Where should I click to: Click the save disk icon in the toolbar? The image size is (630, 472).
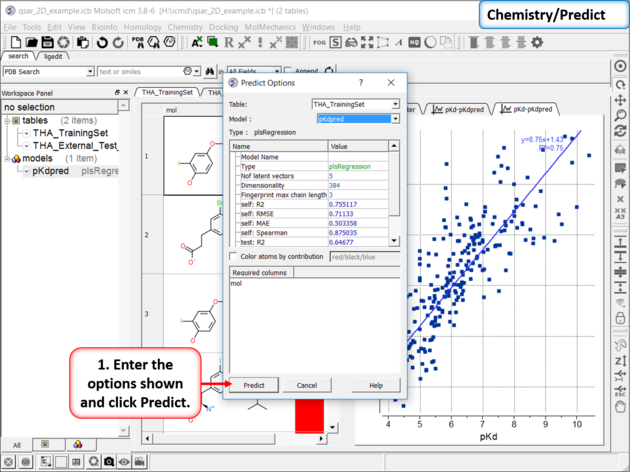click(49, 43)
